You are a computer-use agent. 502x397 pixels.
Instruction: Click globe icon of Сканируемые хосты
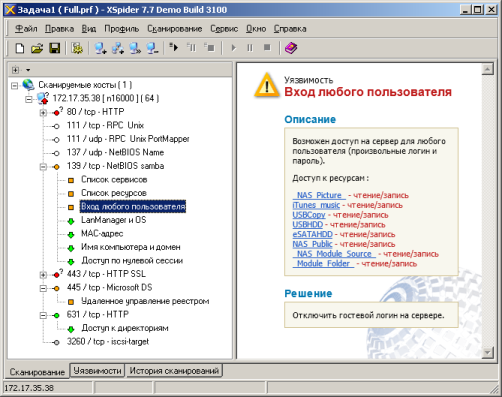(28, 85)
